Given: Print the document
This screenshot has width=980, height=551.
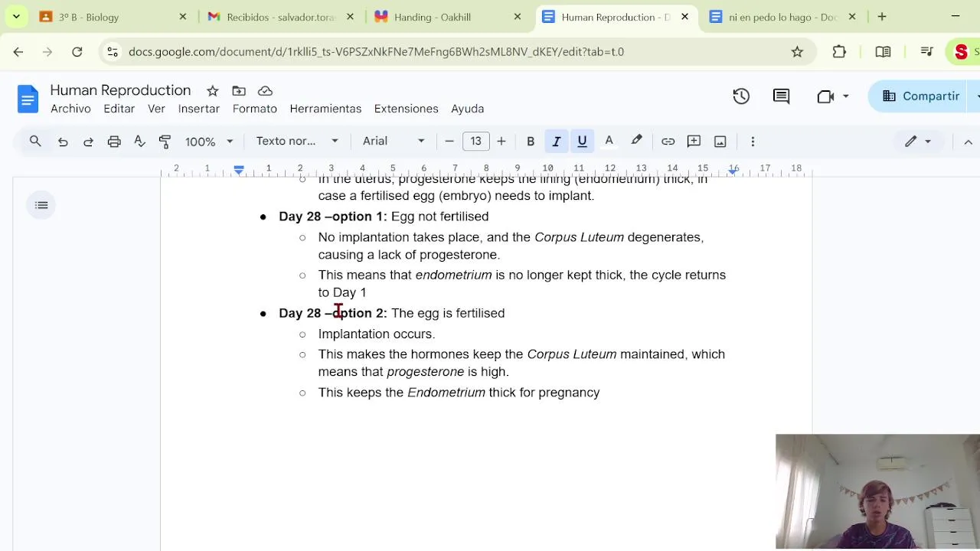Looking at the screenshot, I should pos(114,142).
